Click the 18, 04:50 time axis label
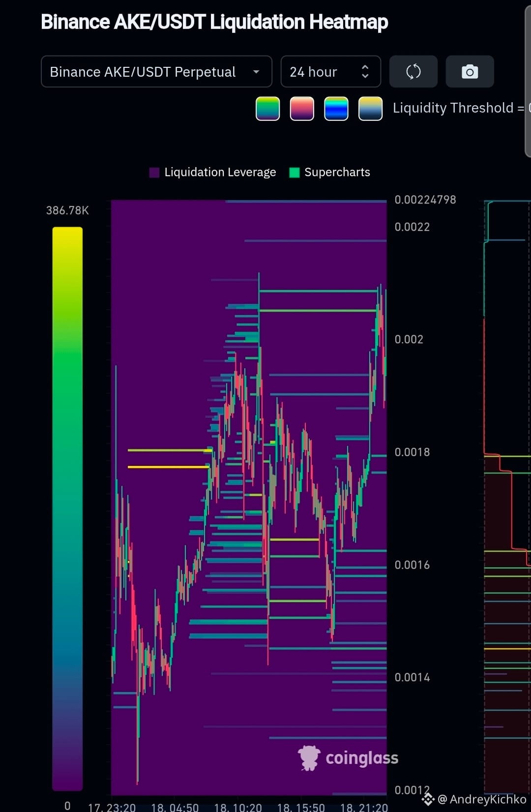 point(175,807)
